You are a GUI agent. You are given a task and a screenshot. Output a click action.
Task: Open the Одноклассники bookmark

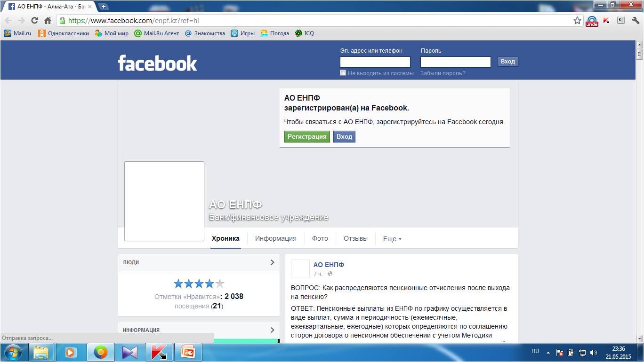[64, 33]
